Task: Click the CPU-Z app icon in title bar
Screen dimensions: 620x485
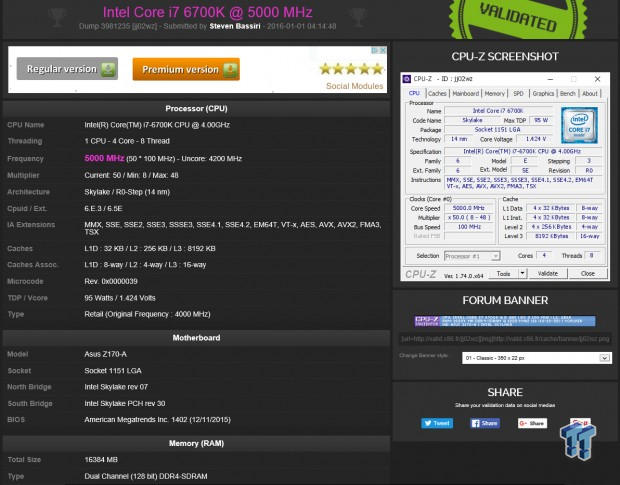Action: (x=406, y=79)
